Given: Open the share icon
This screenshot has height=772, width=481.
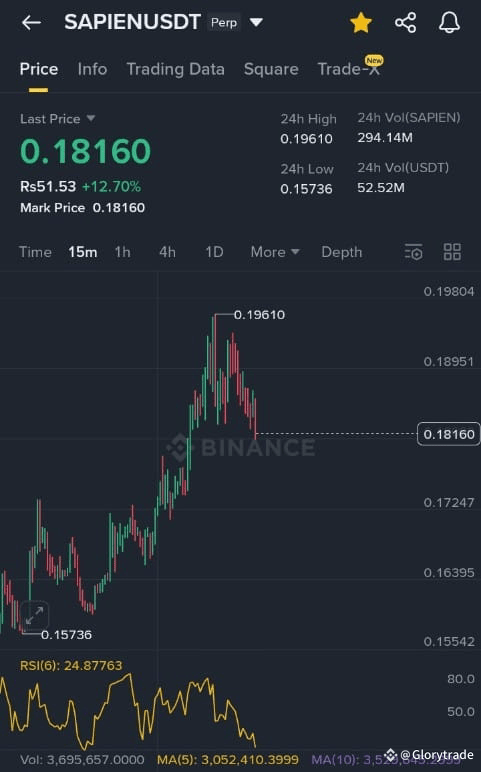Looking at the screenshot, I should click(x=406, y=23).
